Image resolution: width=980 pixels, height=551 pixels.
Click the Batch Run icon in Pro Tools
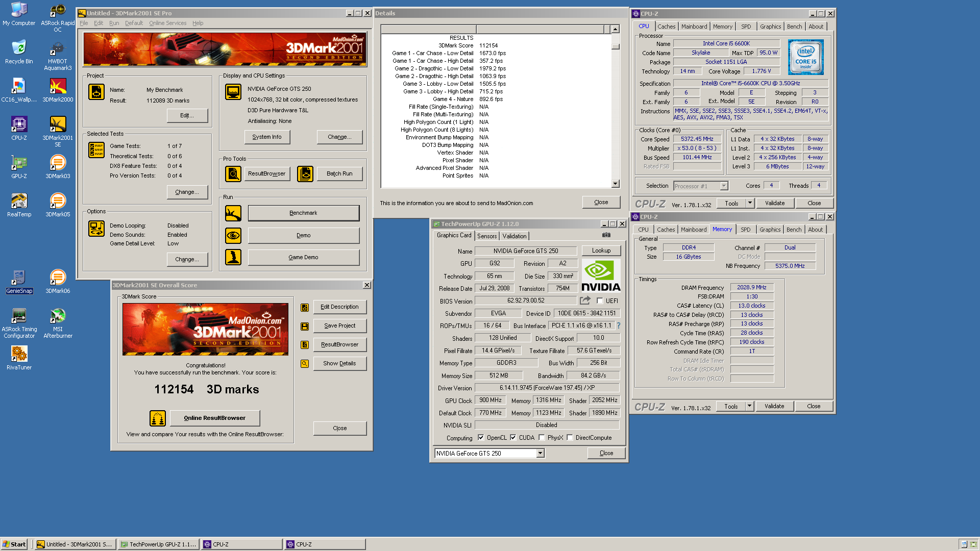click(305, 174)
